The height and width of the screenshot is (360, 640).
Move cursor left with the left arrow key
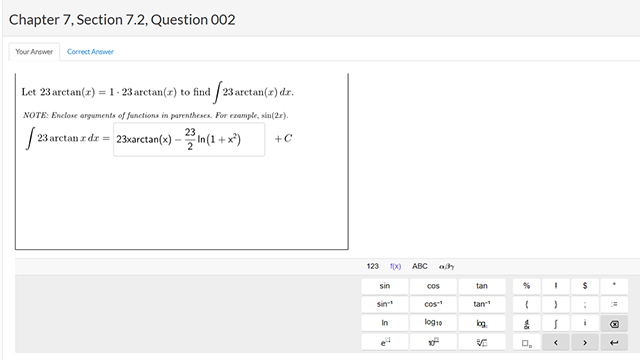556,342
